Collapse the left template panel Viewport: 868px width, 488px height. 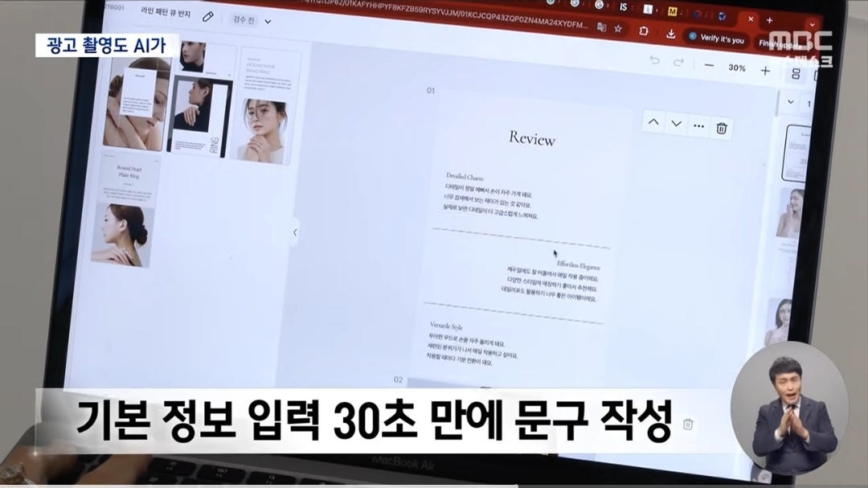[294, 232]
